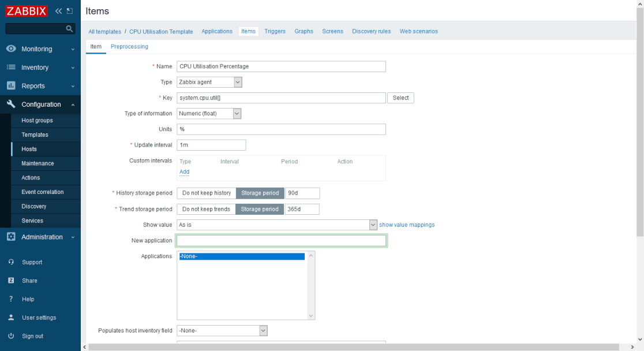Open the Show value dropdown
Viewport: 644px width, 351px height.
pos(277,225)
